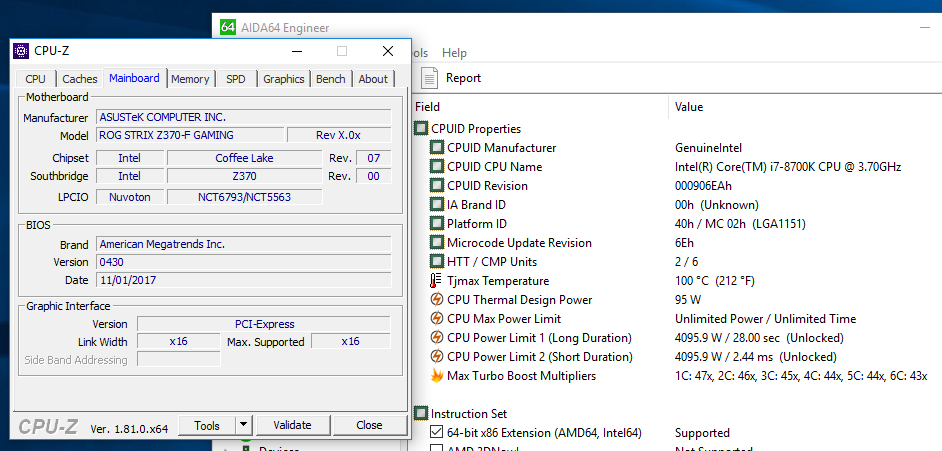Open the Tools dropdown arrow in CPU-Z
Image resolution: width=942 pixels, height=451 pixels.
(243, 425)
